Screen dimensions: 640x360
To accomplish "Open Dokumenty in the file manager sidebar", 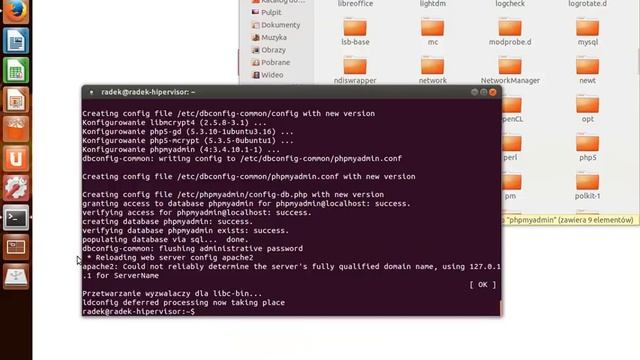I will [276, 25].
